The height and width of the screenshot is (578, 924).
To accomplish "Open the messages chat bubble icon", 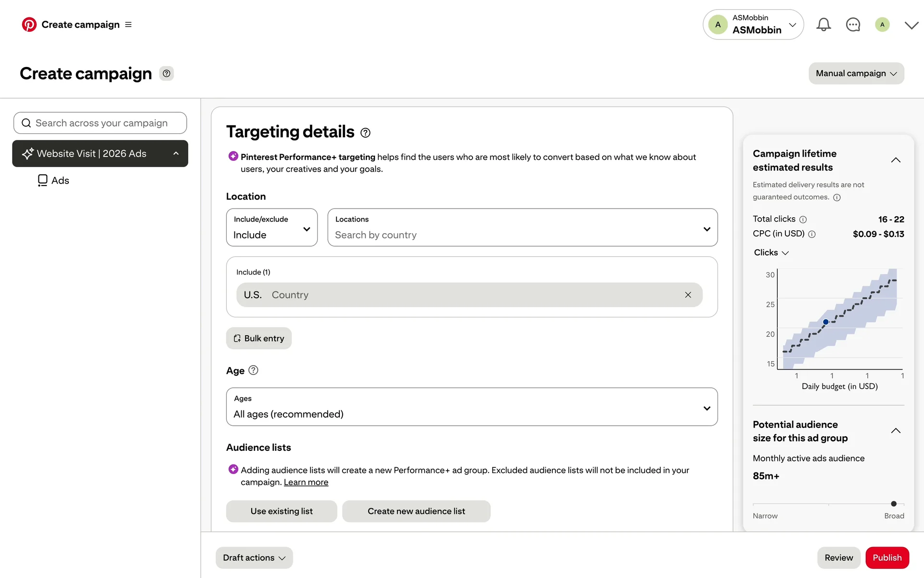I will (853, 25).
